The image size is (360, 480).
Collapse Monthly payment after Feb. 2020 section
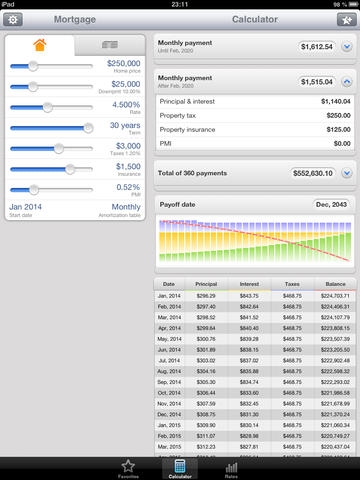(x=347, y=82)
